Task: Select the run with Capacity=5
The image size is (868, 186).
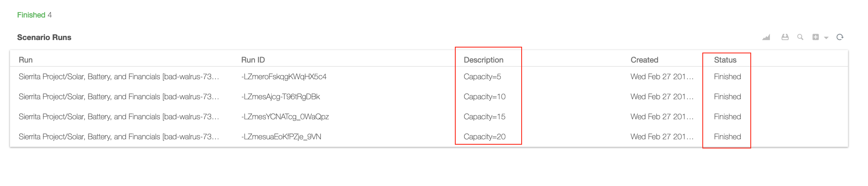Action: point(429,77)
